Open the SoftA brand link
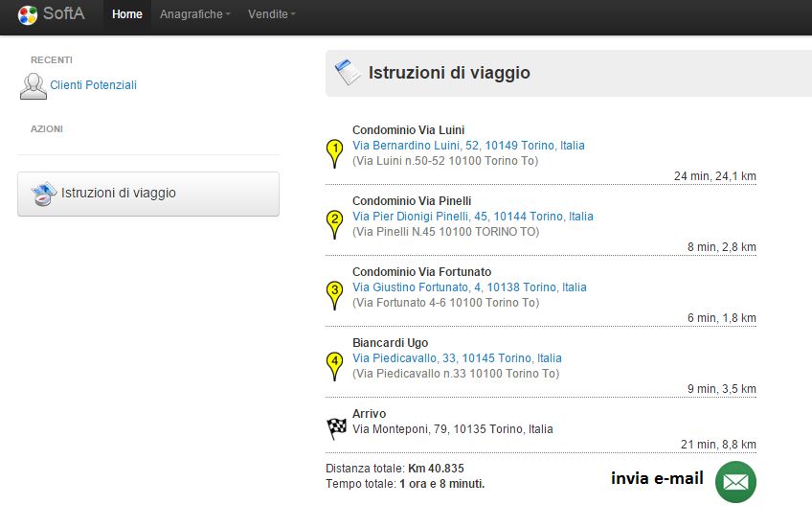 [52, 14]
